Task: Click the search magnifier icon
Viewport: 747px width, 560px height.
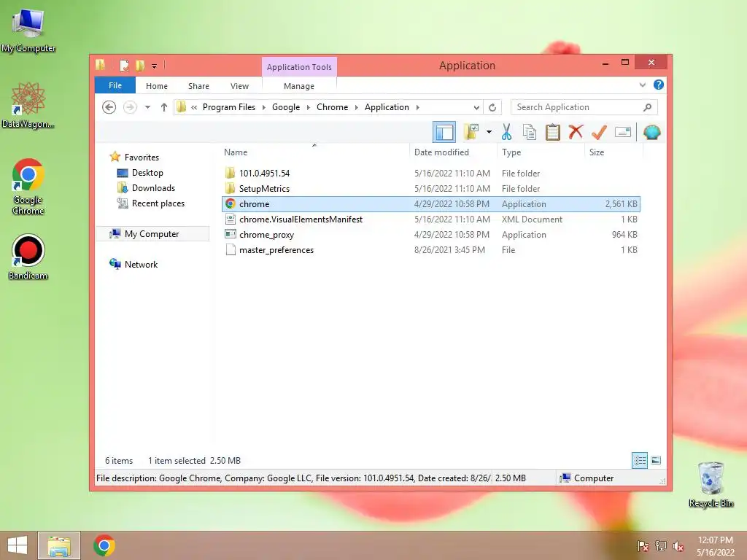Action: [647, 107]
